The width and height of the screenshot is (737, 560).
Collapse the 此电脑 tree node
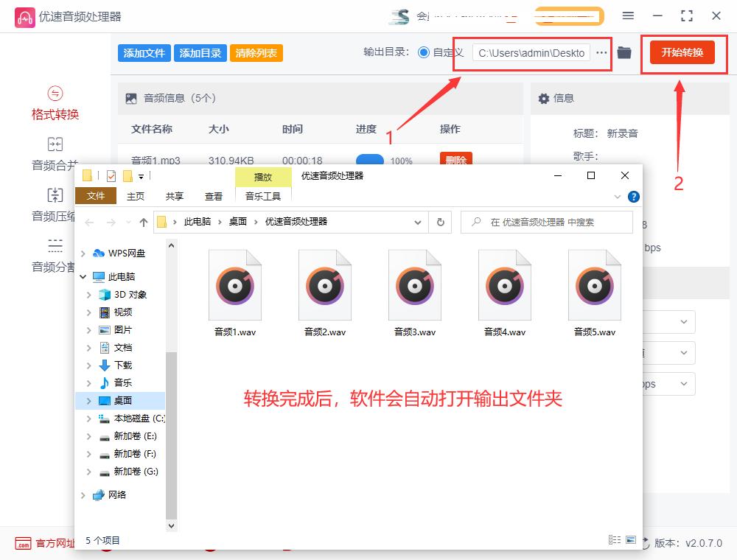[83, 276]
